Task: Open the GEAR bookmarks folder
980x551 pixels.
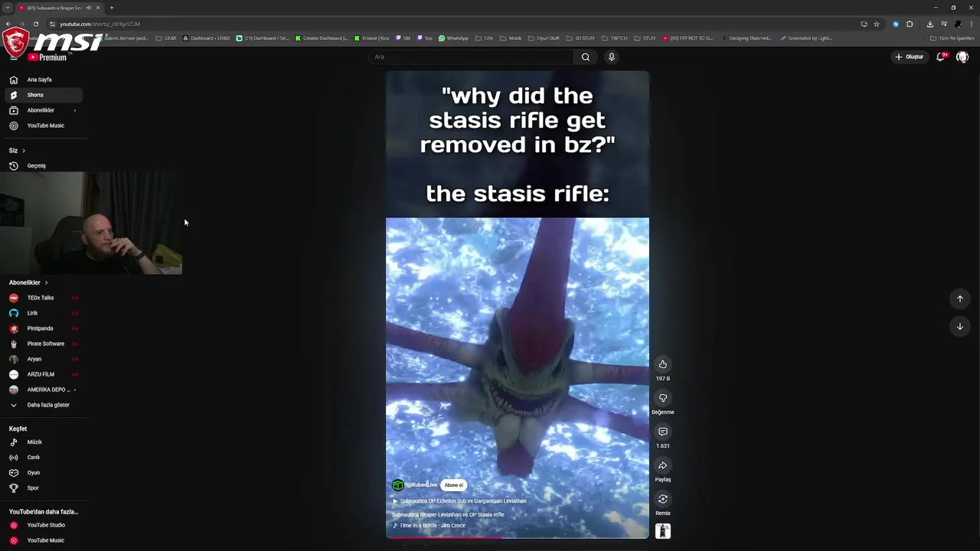Action: point(166,38)
